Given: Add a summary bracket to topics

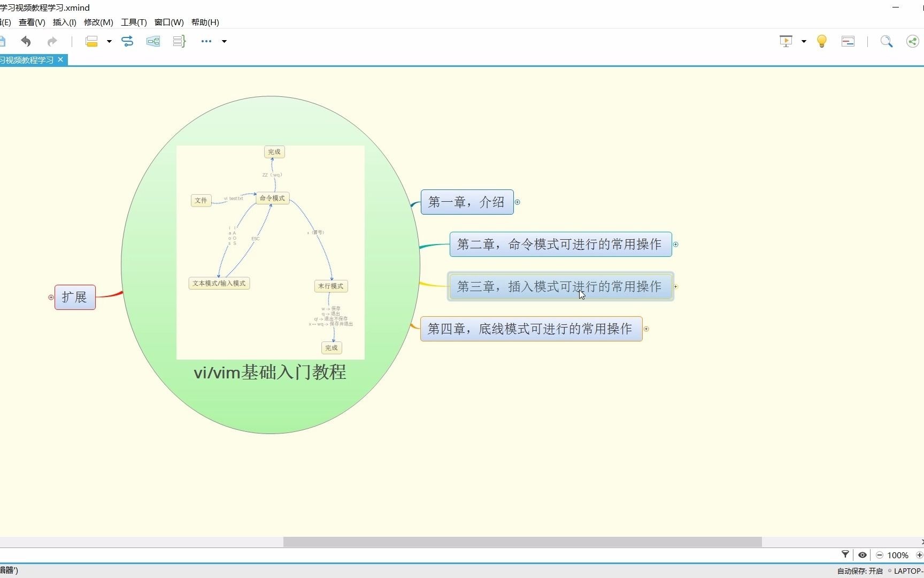Looking at the screenshot, I should click(179, 41).
